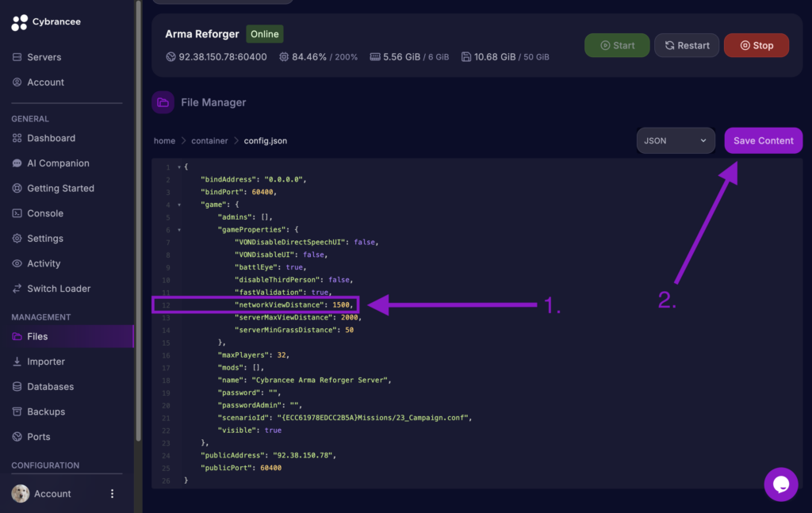The width and height of the screenshot is (812, 513).
Task: Click the memory icon next to 5.56 GiB
Action: pyautogui.click(x=375, y=57)
